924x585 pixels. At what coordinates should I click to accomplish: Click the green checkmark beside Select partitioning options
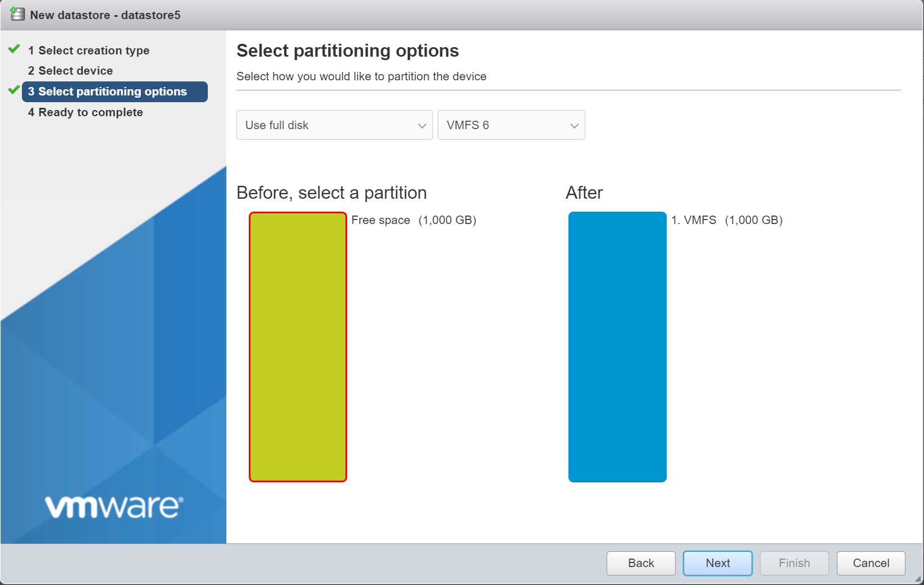[x=15, y=90]
